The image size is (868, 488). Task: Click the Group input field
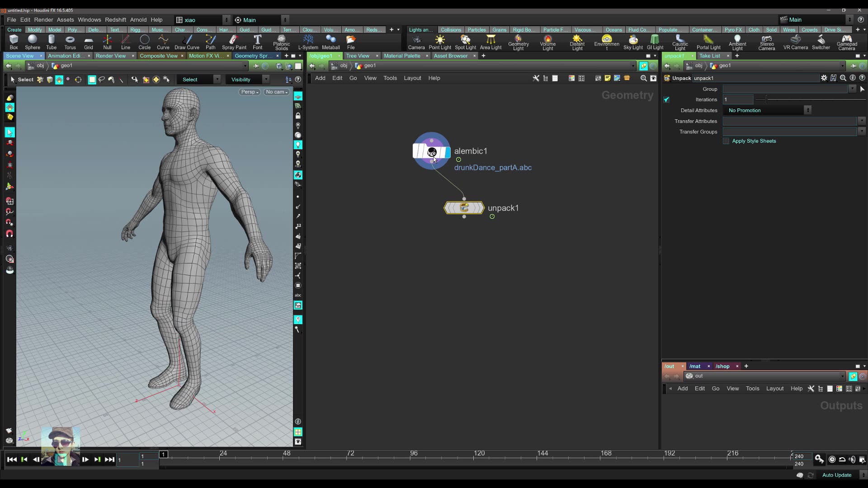785,89
